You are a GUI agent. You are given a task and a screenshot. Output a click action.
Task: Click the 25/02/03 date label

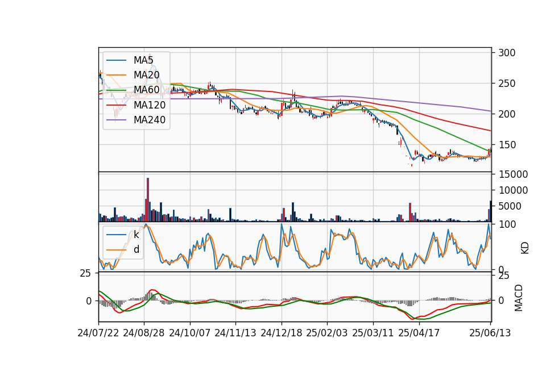327,333
